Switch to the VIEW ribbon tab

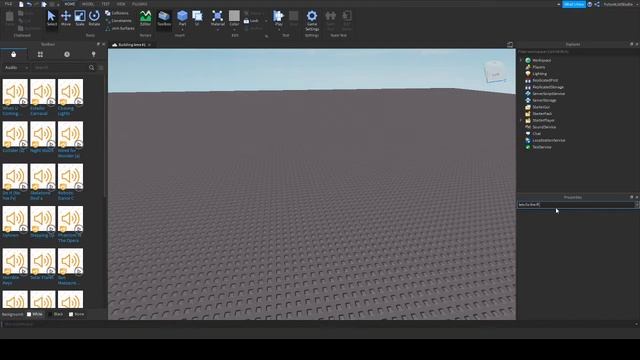121,4
